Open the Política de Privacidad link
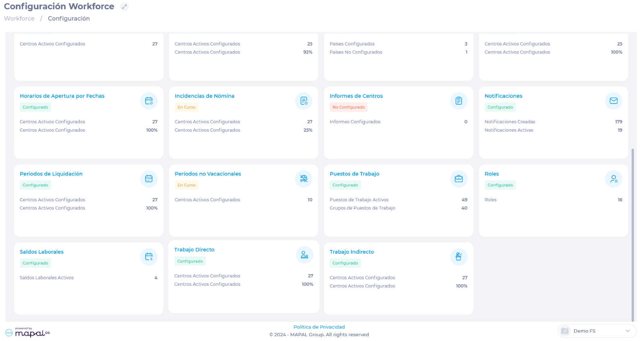Image resolution: width=644 pixels, height=341 pixels. click(319, 327)
